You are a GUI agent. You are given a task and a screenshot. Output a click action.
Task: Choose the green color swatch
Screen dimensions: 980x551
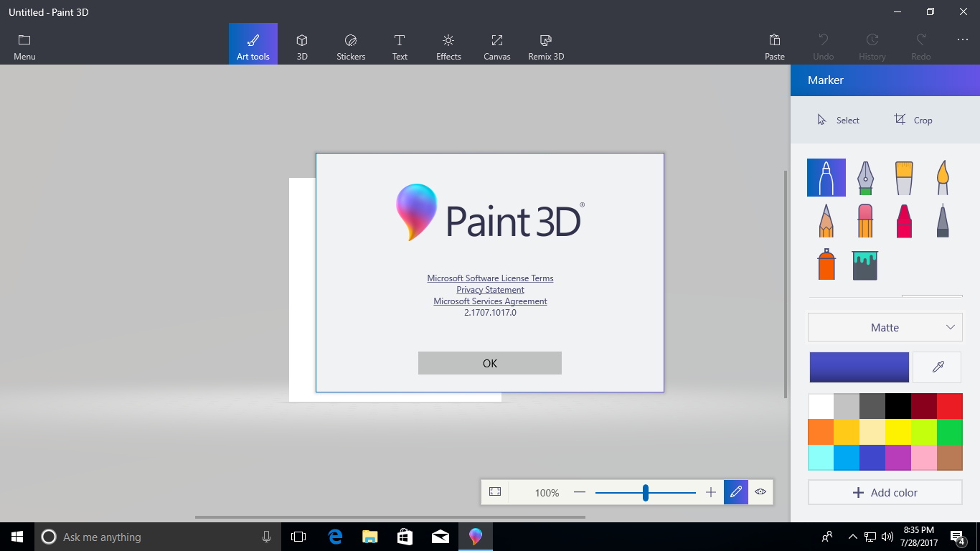(950, 432)
